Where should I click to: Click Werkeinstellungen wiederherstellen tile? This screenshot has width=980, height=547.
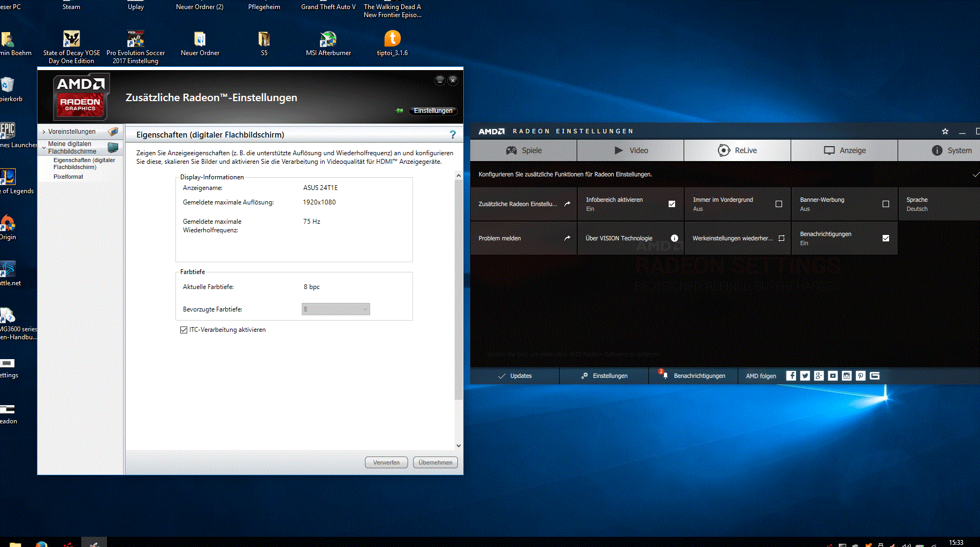(x=738, y=238)
